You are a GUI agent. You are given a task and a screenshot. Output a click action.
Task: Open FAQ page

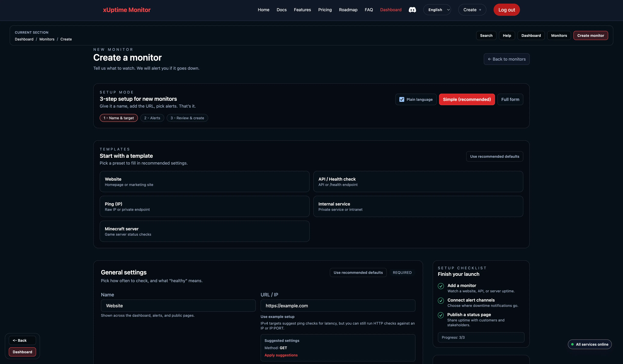369,10
